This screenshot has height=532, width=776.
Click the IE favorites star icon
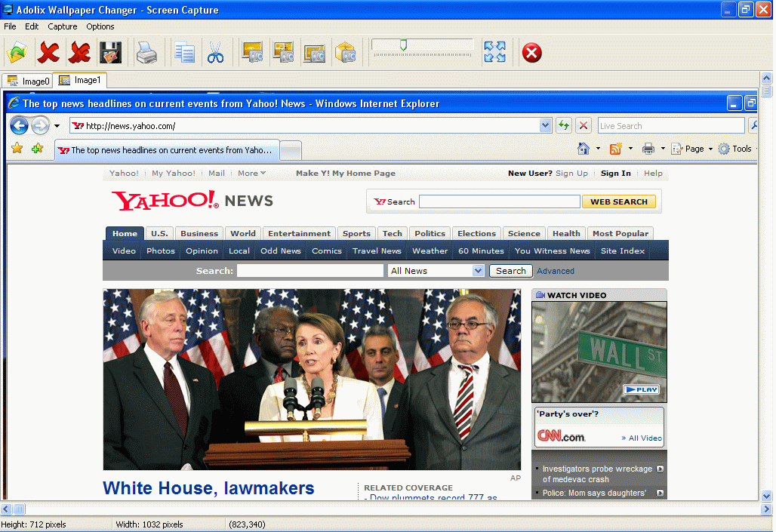tap(17, 148)
